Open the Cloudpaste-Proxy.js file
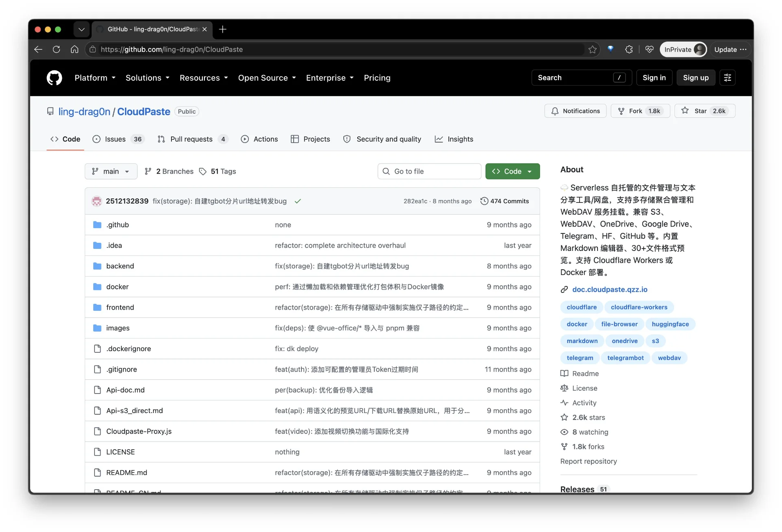 point(139,431)
